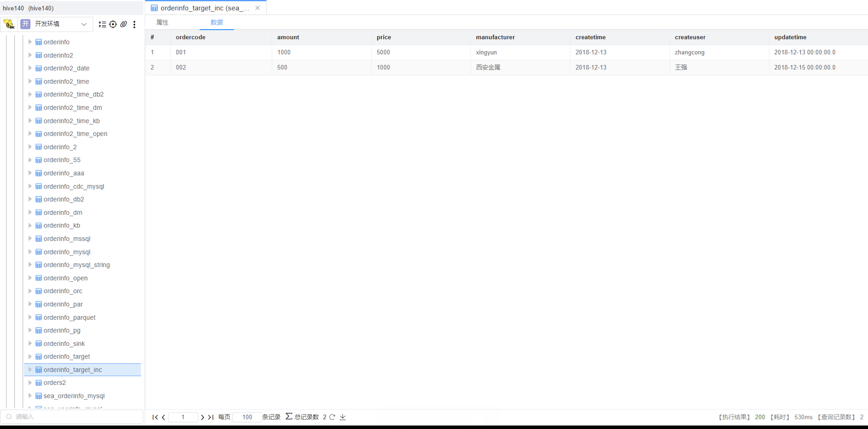The image size is (868, 429).
Task: Open the vertical three-dot more menu
Action: (135, 24)
